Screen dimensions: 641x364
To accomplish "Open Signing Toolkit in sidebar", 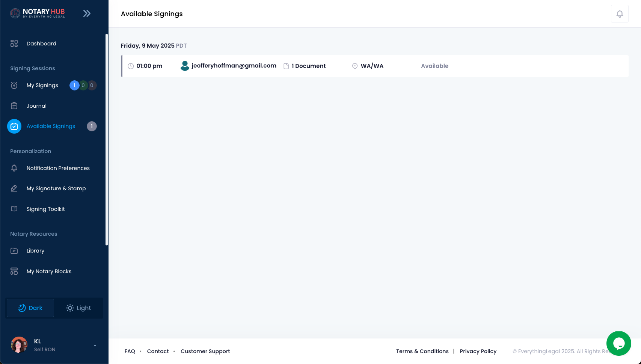I will 46,209.
